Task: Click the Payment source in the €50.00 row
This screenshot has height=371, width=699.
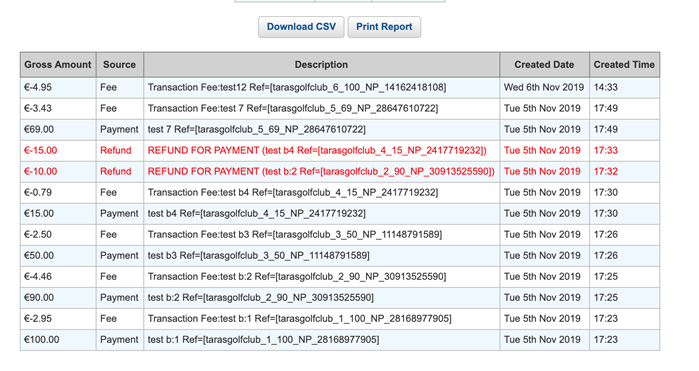Action: tap(119, 256)
